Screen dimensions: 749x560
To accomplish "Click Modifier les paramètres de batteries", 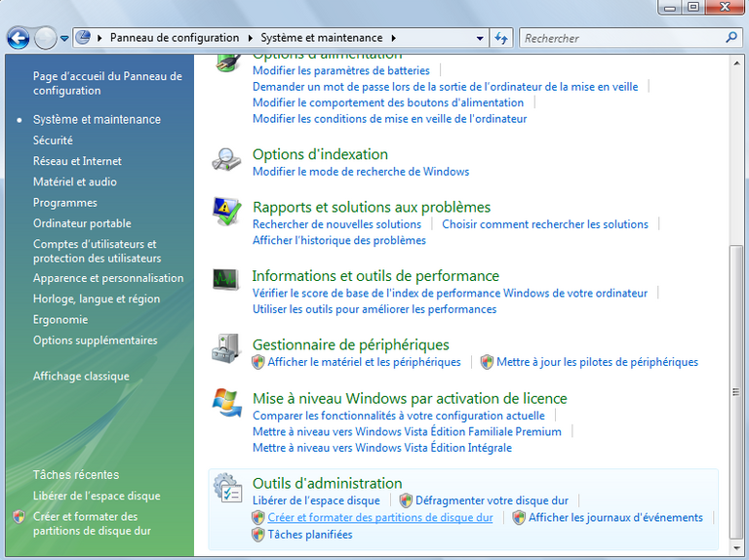I will tap(341, 70).
